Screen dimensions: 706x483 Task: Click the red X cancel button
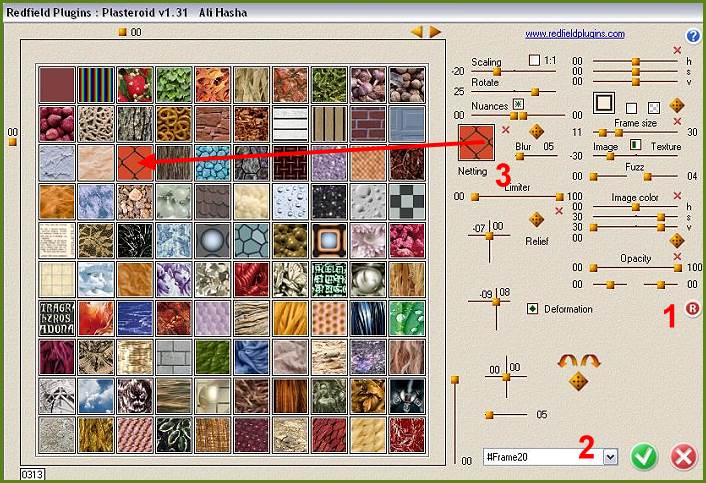(684, 457)
